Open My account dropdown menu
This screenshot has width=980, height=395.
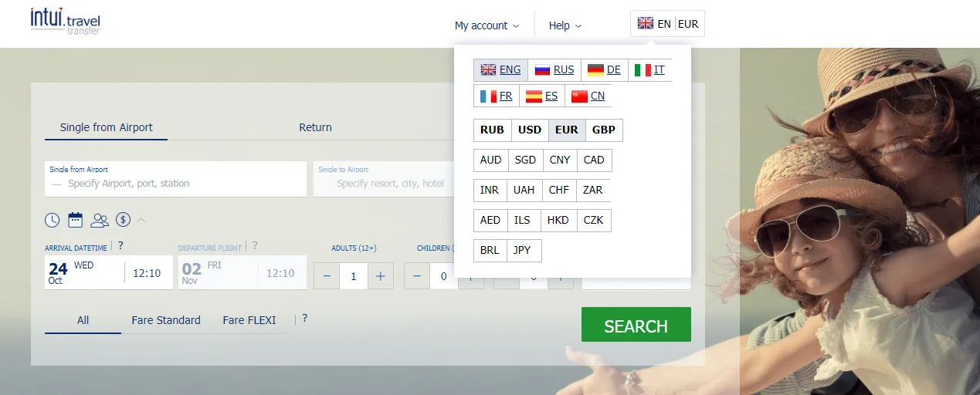click(487, 25)
